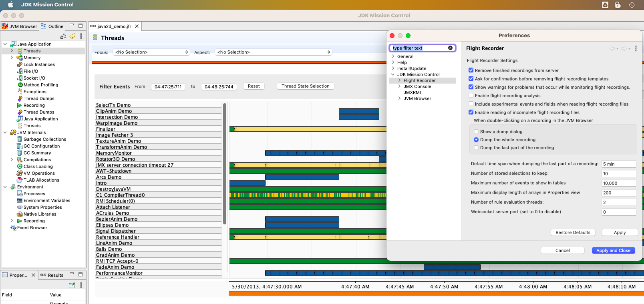Select the java2d_demo.jfr editor tab

114,26
